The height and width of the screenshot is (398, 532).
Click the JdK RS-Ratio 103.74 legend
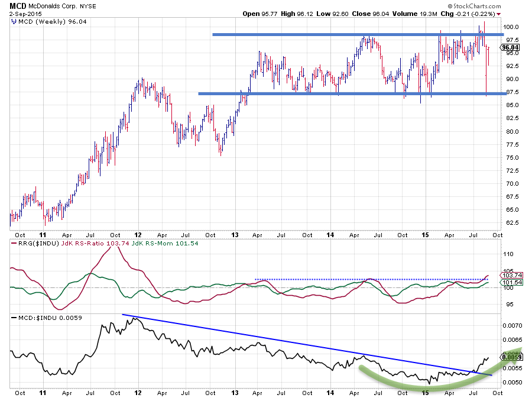pyautogui.click(x=95, y=244)
